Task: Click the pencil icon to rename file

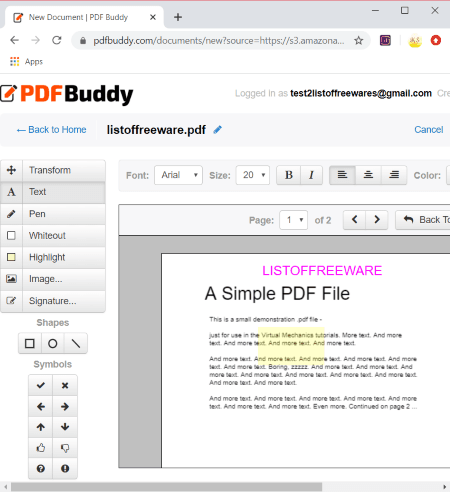Action: 218,130
